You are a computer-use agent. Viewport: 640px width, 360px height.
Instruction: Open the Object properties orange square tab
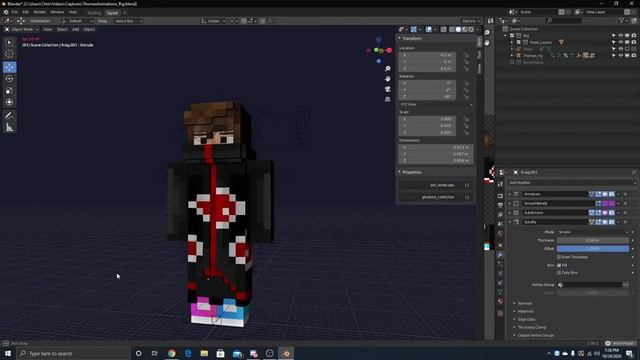point(500,245)
